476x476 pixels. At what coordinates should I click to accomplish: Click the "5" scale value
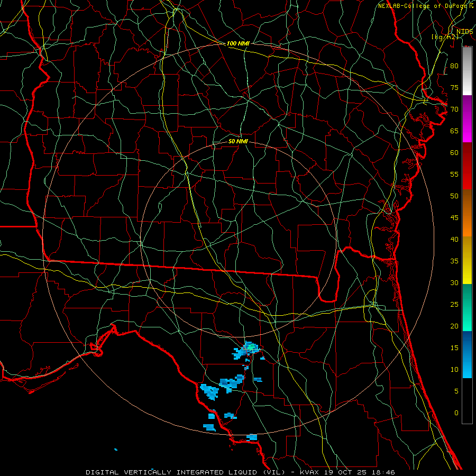pos(456,391)
